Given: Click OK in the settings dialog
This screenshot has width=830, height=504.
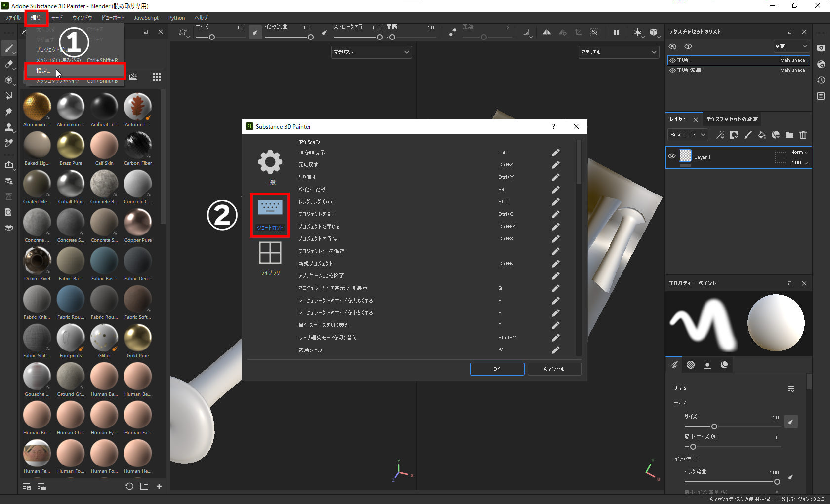Looking at the screenshot, I should pos(497,369).
